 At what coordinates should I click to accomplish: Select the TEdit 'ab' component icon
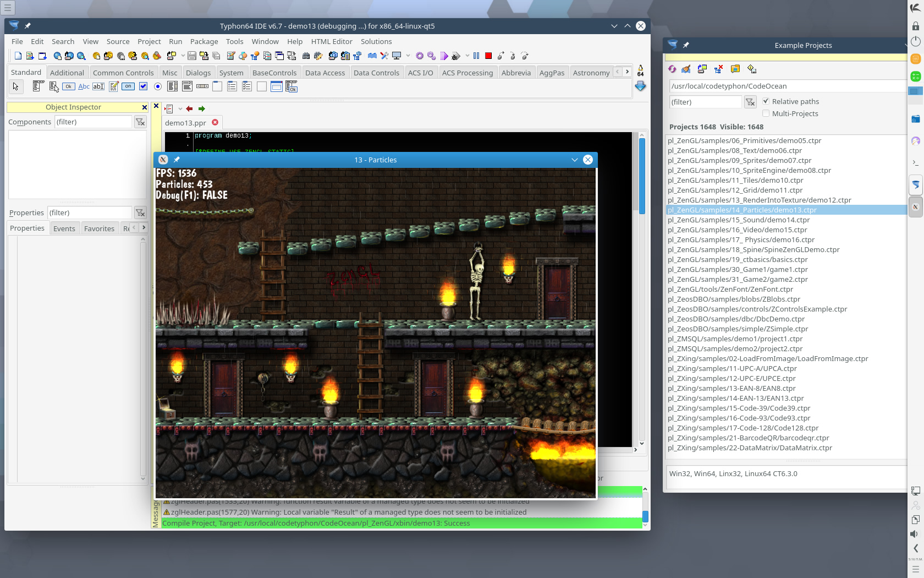pos(98,86)
